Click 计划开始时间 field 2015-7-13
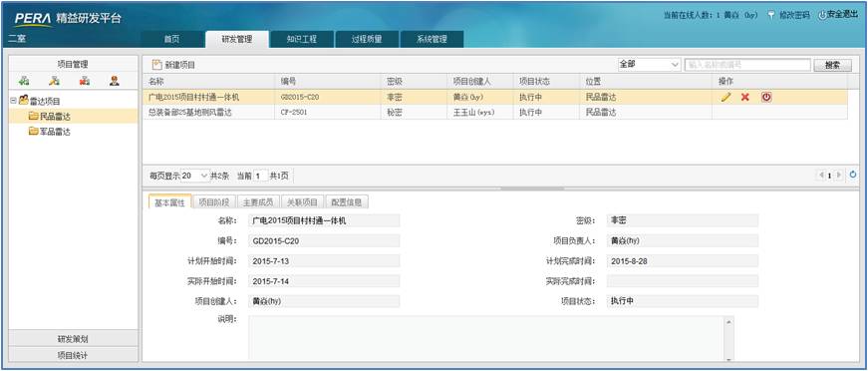 coord(325,261)
